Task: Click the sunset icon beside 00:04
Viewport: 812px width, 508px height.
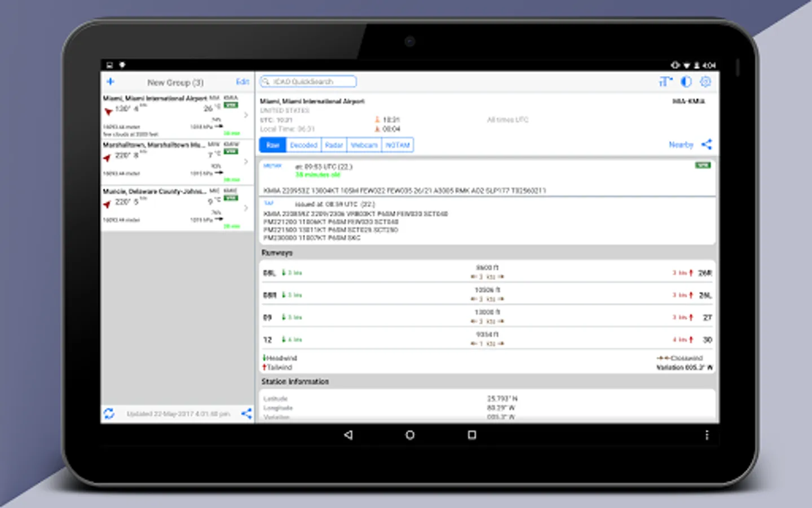Action: tap(377, 129)
